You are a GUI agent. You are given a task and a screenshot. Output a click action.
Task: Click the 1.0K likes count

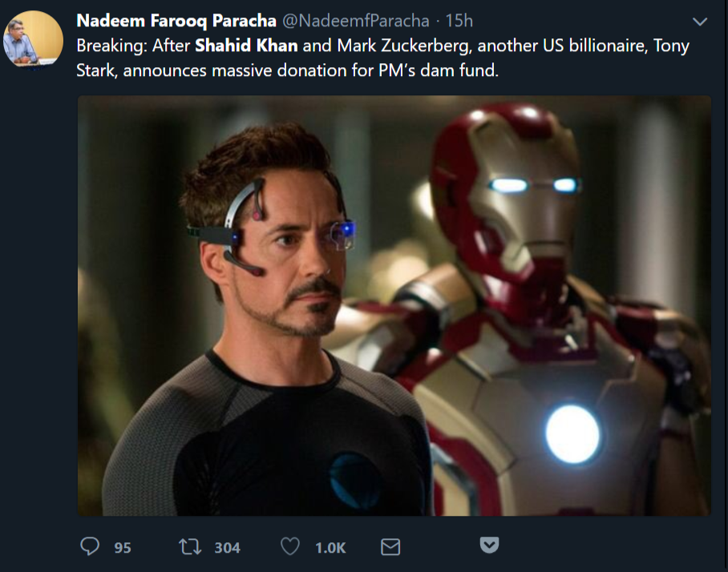click(330, 547)
